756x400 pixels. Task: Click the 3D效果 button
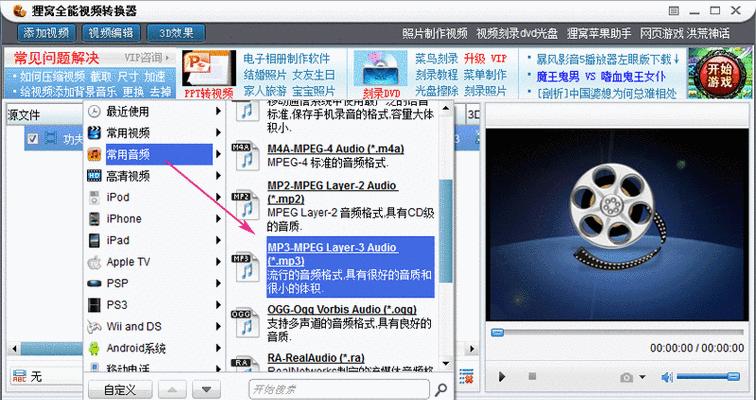(x=176, y=33)
